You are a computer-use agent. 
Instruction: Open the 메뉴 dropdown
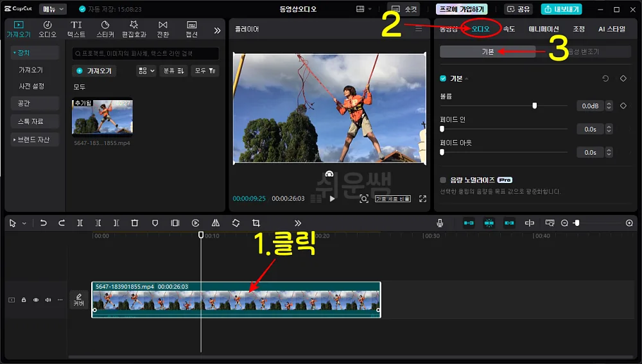[54, 9]
